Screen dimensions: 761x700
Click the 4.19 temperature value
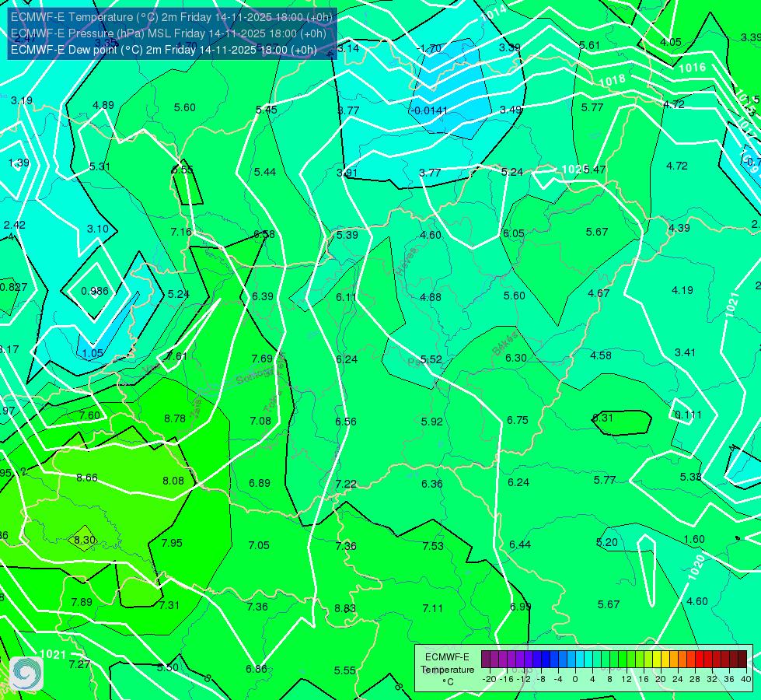click(682, 290)
